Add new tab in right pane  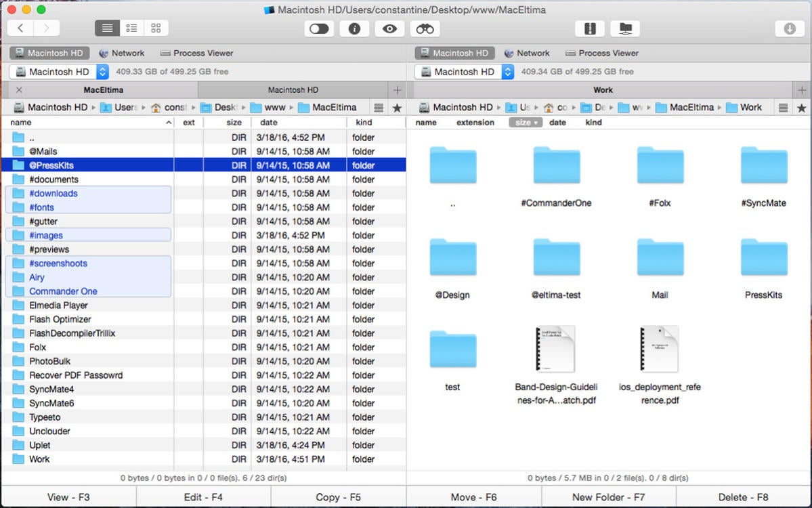pos(802,90)
